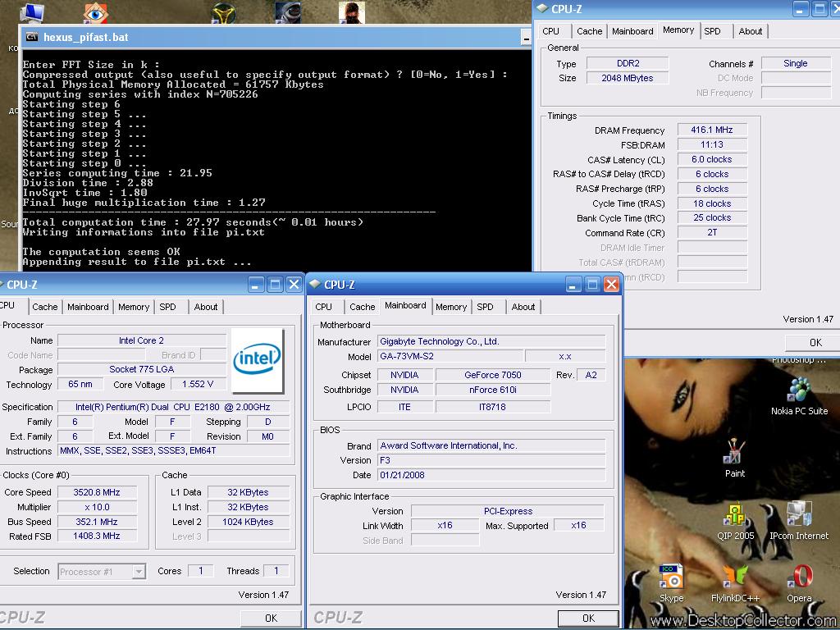Open SPD tab in the left CPU-Z window
The image size is (840, 630).
[x=167, y=307]
